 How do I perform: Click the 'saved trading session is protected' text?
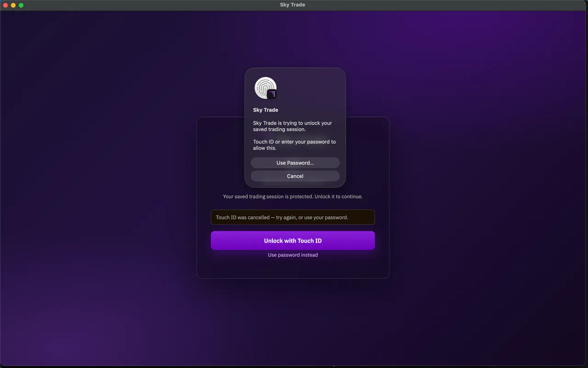293,197
